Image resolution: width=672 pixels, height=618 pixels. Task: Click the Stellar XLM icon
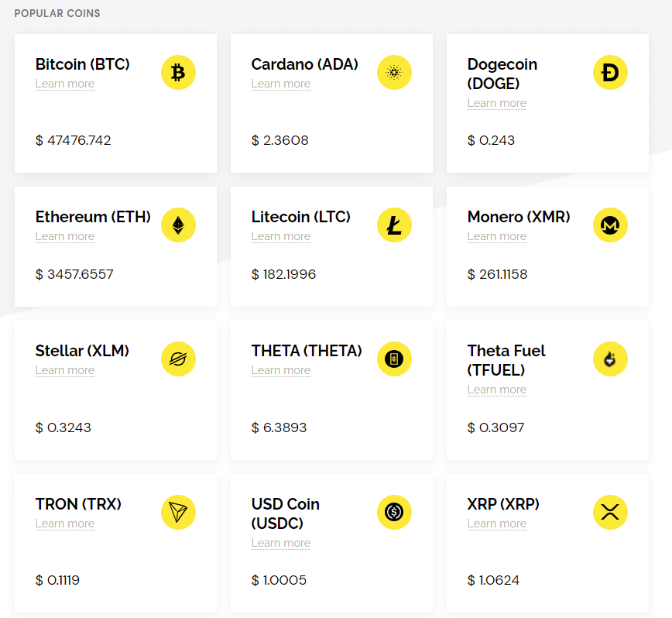(178, 359)
